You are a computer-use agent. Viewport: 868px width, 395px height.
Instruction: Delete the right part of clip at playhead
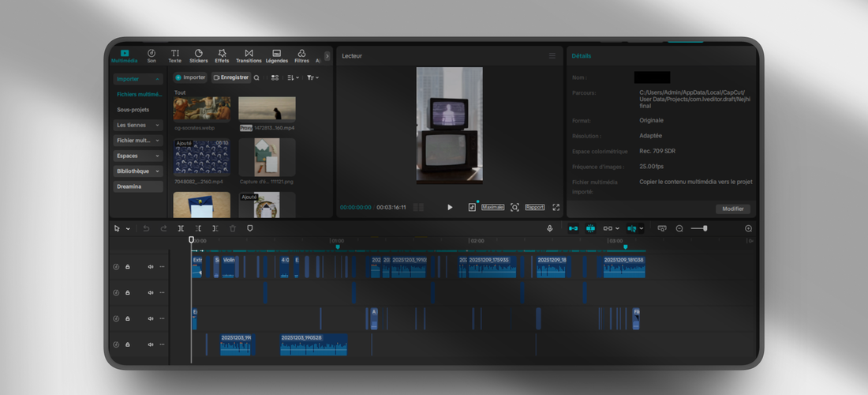point(215,228)
